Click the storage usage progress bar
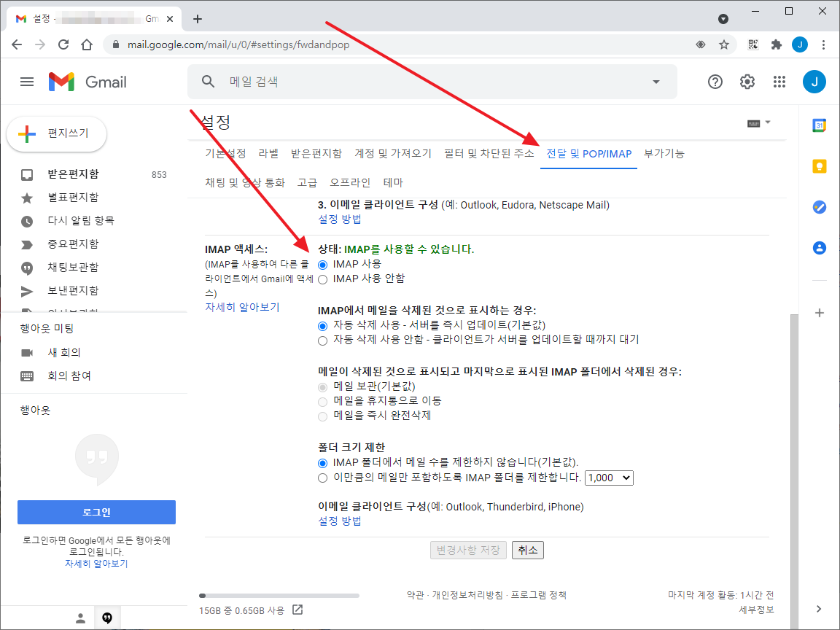 click(x=279, y=596)
